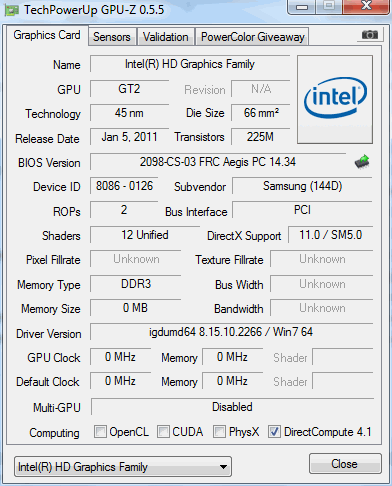Open the Validation tab
Image resolution: width=392 pixels, height=486 pixels.
[166, 37]
